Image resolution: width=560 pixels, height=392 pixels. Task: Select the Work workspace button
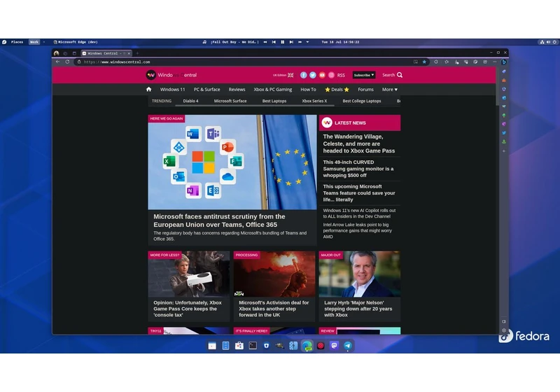34,42
